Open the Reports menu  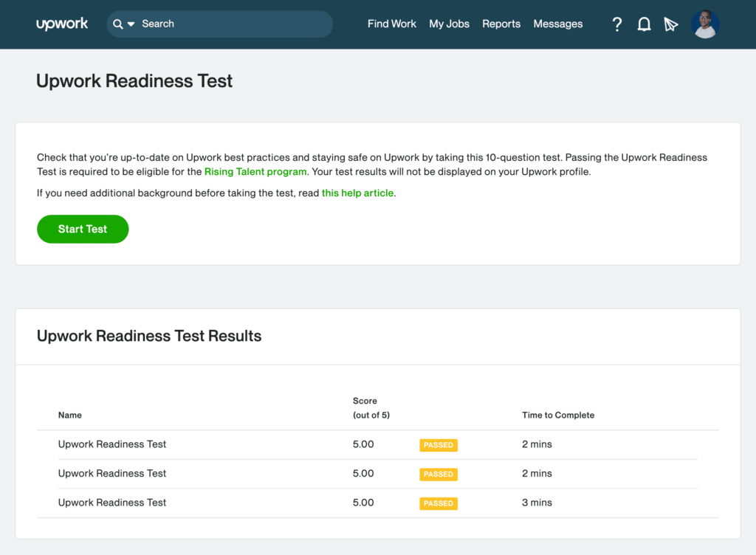501,24
